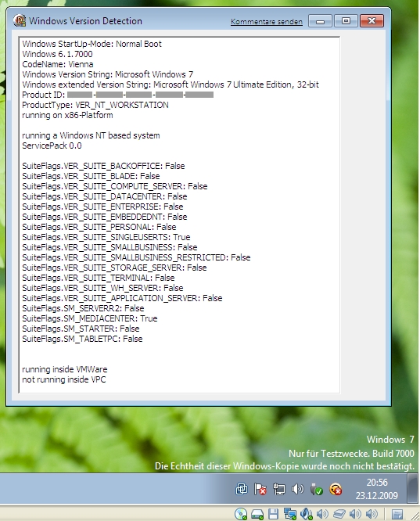420x521 pixels.
Task: Click the VMware hard disk status icon
Action: coord(257,514)
